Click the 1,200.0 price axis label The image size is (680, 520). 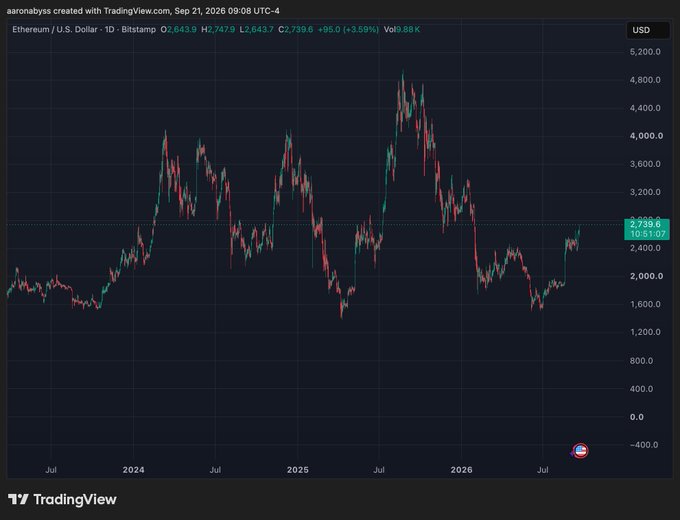(x=645, y=332)
